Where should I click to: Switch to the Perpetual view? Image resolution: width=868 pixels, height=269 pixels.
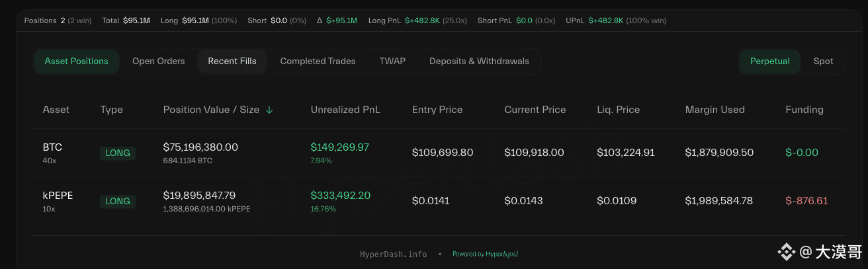(770, 61)
